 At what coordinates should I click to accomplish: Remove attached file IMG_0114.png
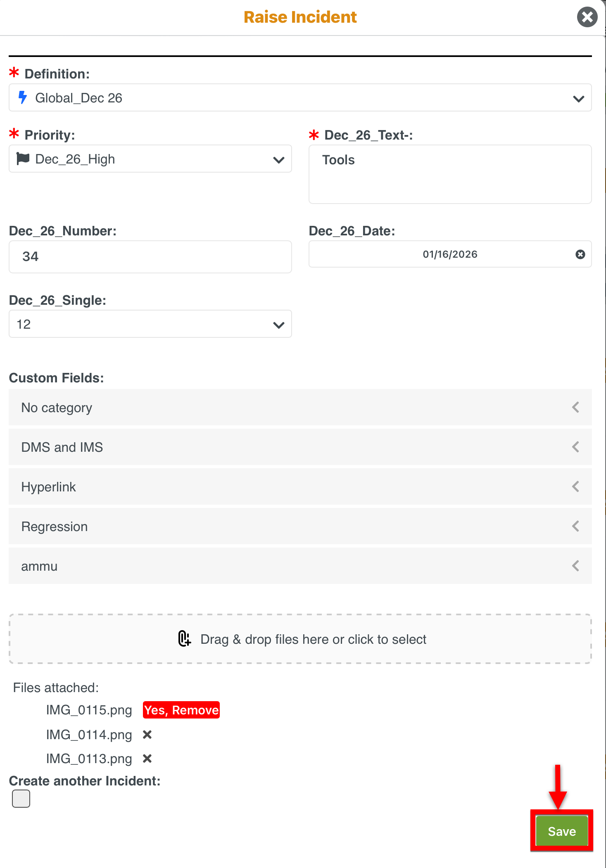[147, 735]
